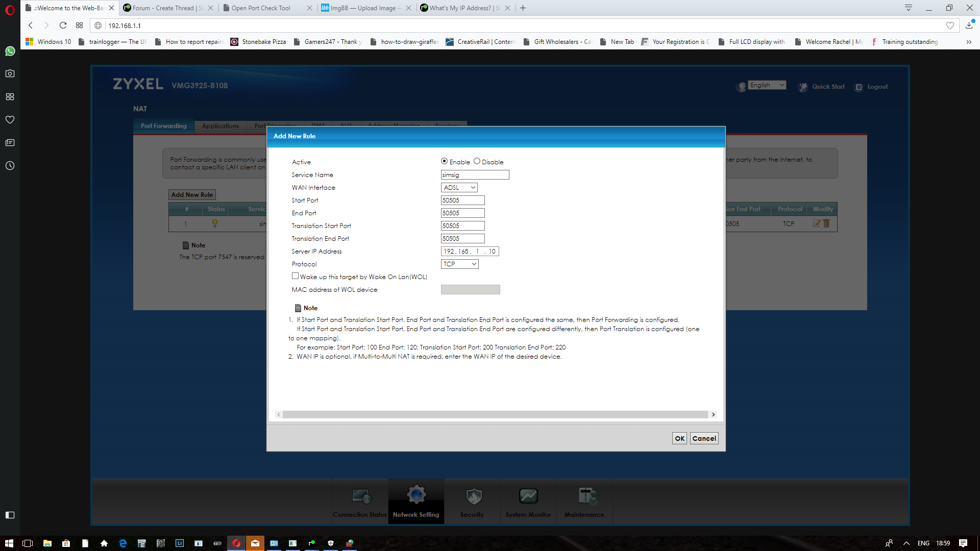This screenshot has width=980, height=551.
Task: Open the Security shield section
Action: point(472,503)
